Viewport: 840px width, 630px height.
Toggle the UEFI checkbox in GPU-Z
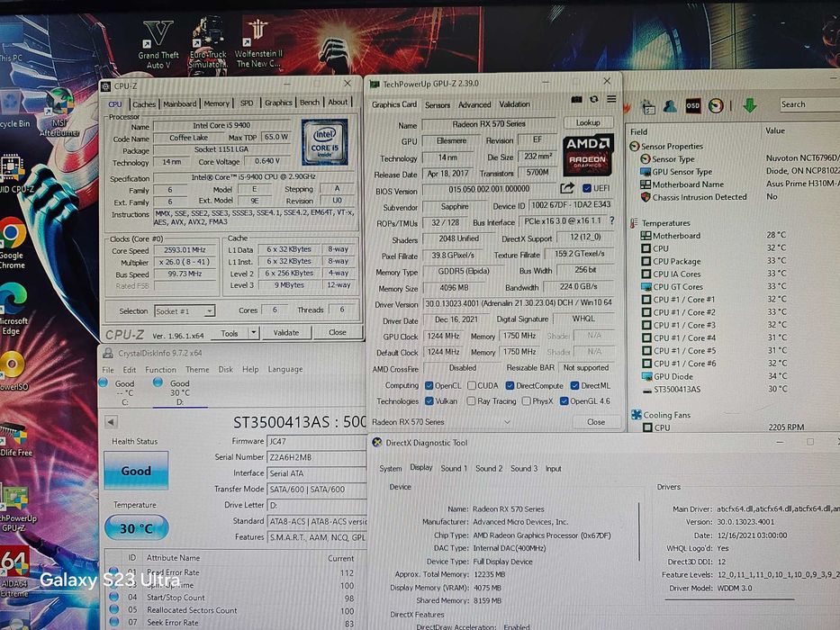(x=587, y=188)
